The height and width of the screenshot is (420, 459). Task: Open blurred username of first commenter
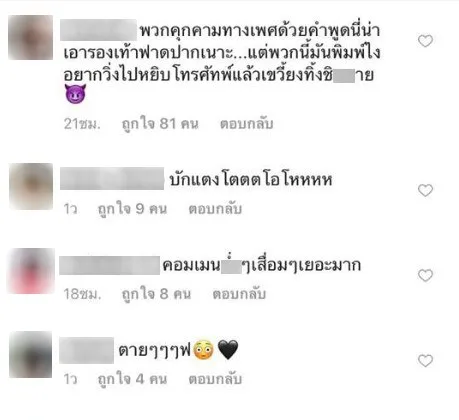(x=98, y=30)
